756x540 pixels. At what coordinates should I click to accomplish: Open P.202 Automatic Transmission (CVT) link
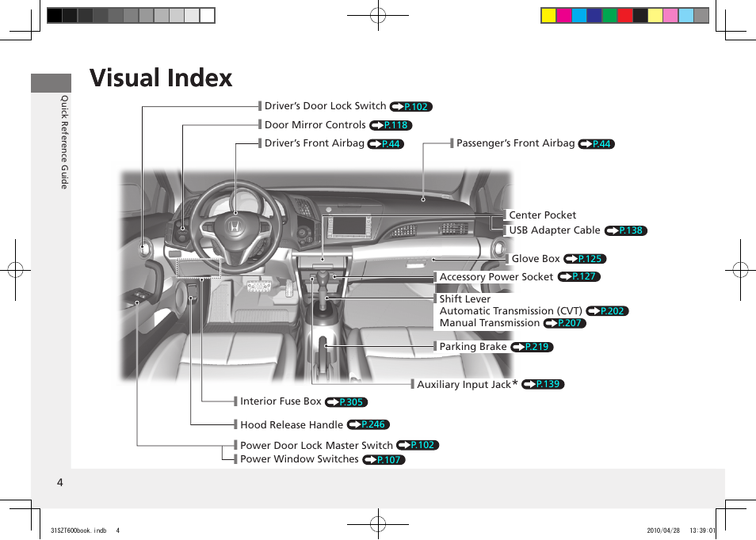(607, 311)
